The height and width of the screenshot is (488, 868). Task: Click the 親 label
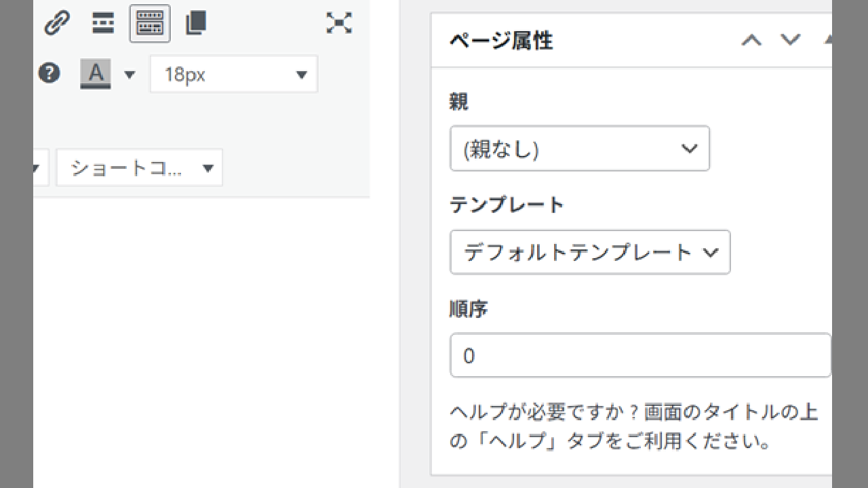[459, 102]
